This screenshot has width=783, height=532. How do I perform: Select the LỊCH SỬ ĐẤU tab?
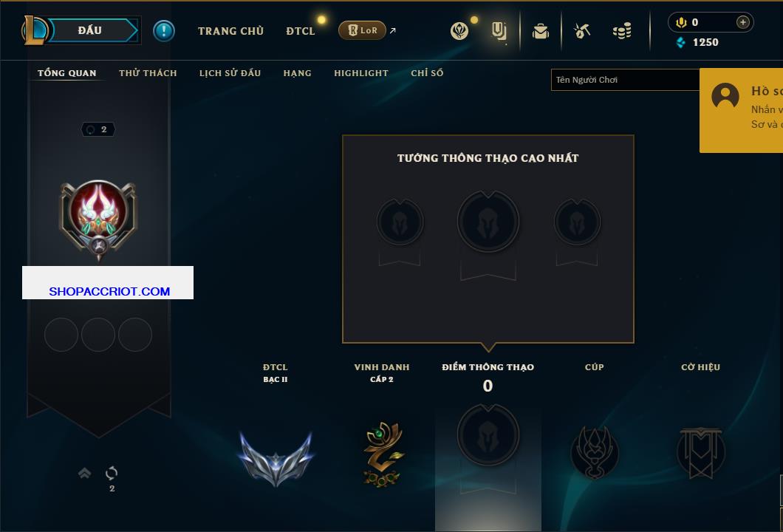pos(230,73)
